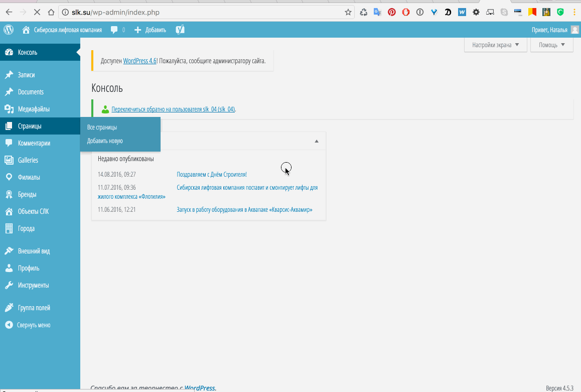Click the browser home button
This screenshot has width=581, height=392.
(51, 12)
